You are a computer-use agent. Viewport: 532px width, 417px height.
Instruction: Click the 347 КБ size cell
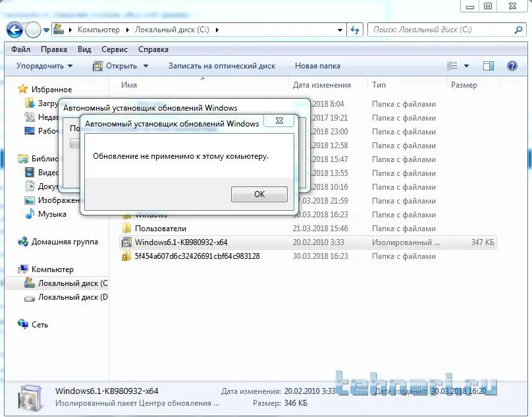[x=482, y=242]
